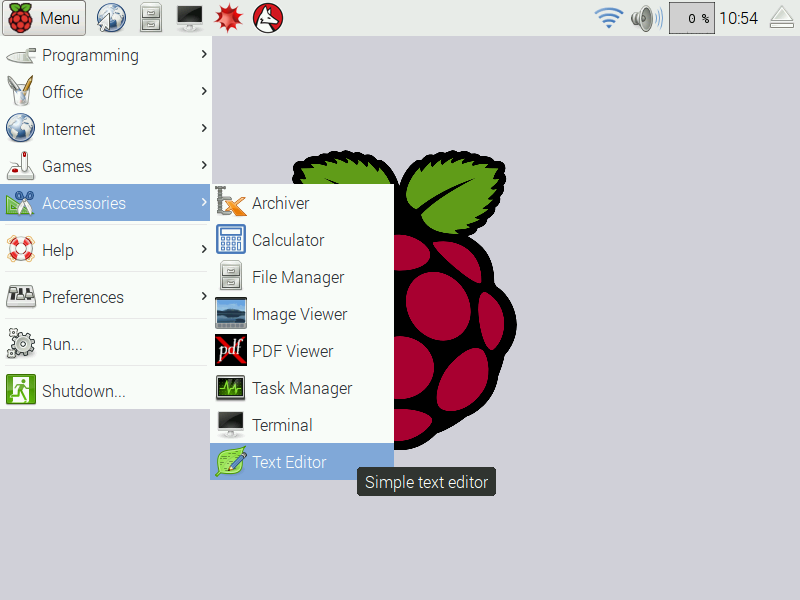Click the Task Manager graph icon
The height and width of the screenshot is (600, 800).
231,388
